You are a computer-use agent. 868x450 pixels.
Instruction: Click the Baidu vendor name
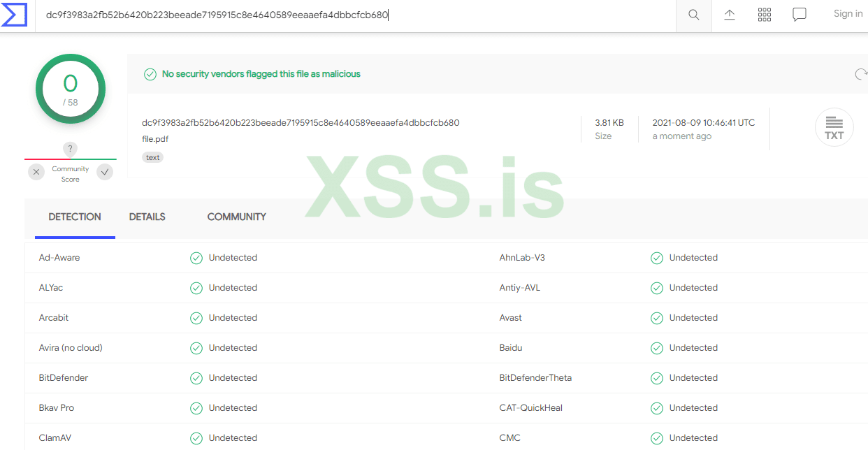click(511, 348)
